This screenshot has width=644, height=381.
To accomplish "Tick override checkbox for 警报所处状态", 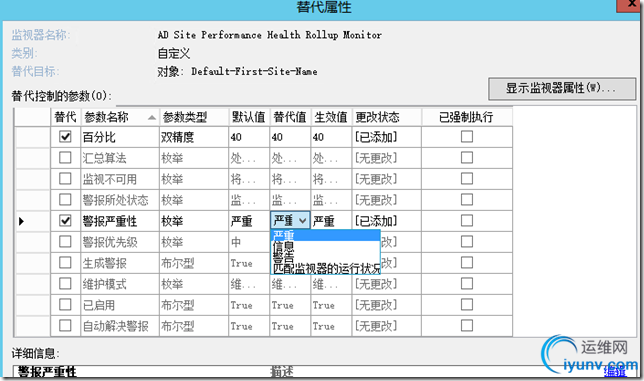I will [x=65, y=200].
